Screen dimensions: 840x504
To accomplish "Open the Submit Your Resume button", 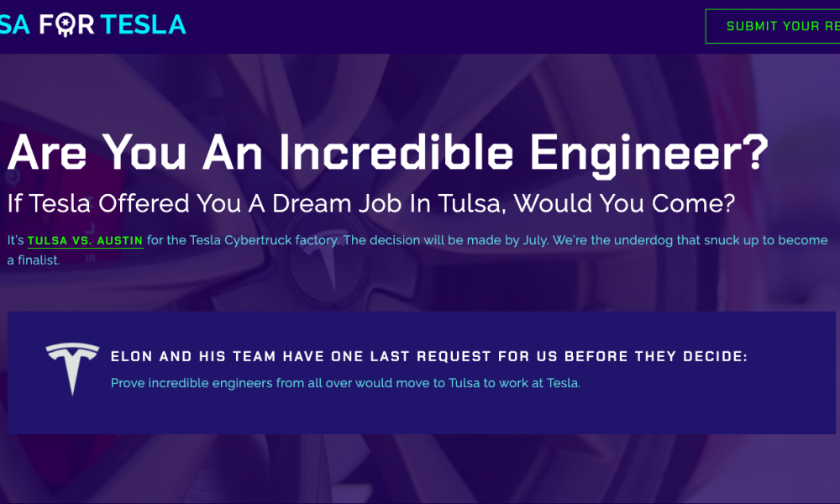I will coord(773,26).
